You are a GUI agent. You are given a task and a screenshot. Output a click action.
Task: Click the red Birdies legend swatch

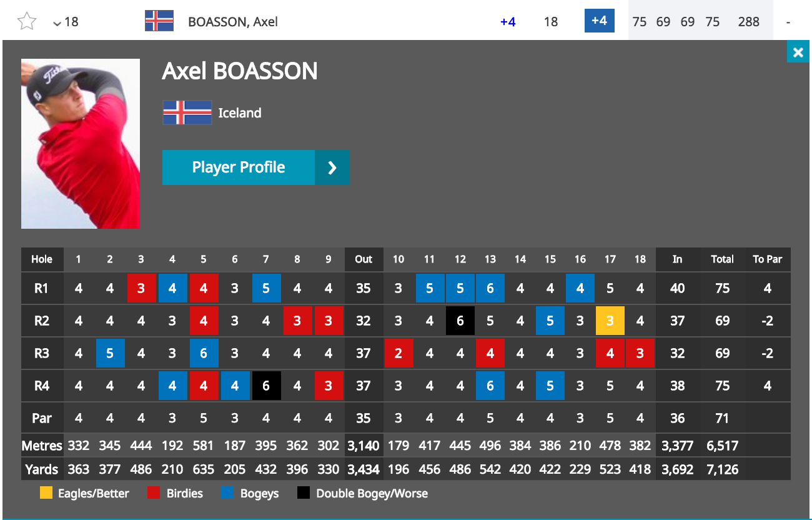[154, 493]
